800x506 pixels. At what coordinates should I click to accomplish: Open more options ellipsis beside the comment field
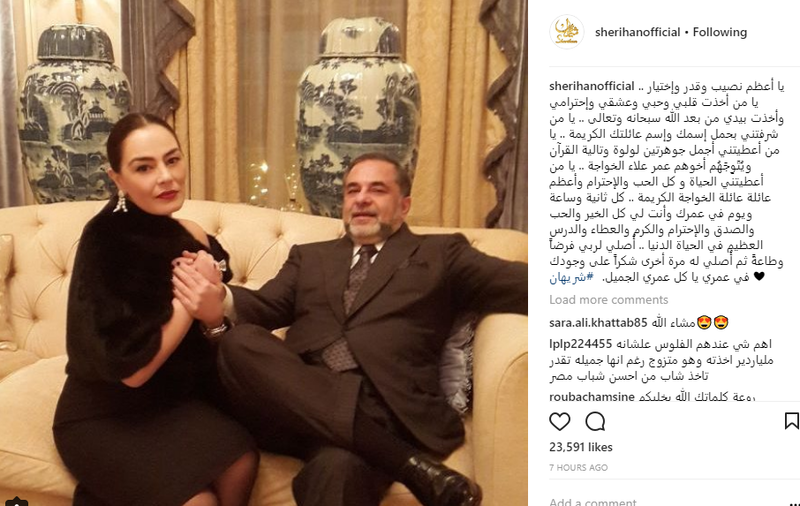(793, 503)
